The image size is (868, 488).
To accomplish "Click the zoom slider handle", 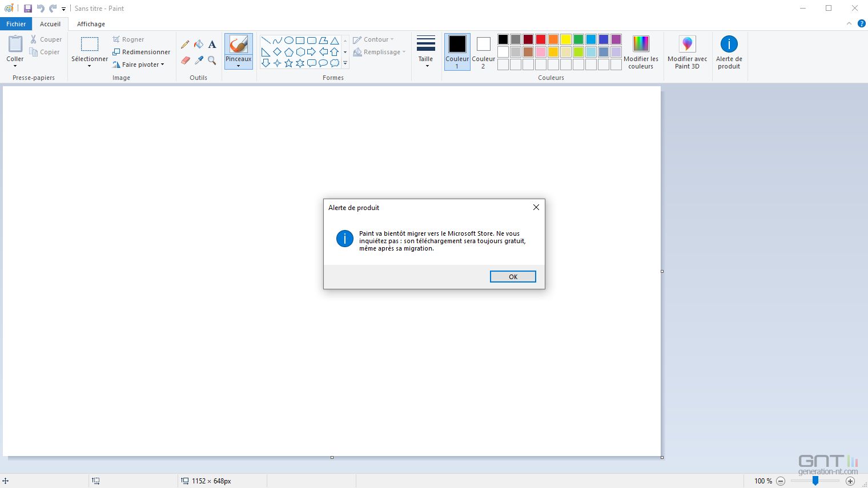I will (815, 481).
